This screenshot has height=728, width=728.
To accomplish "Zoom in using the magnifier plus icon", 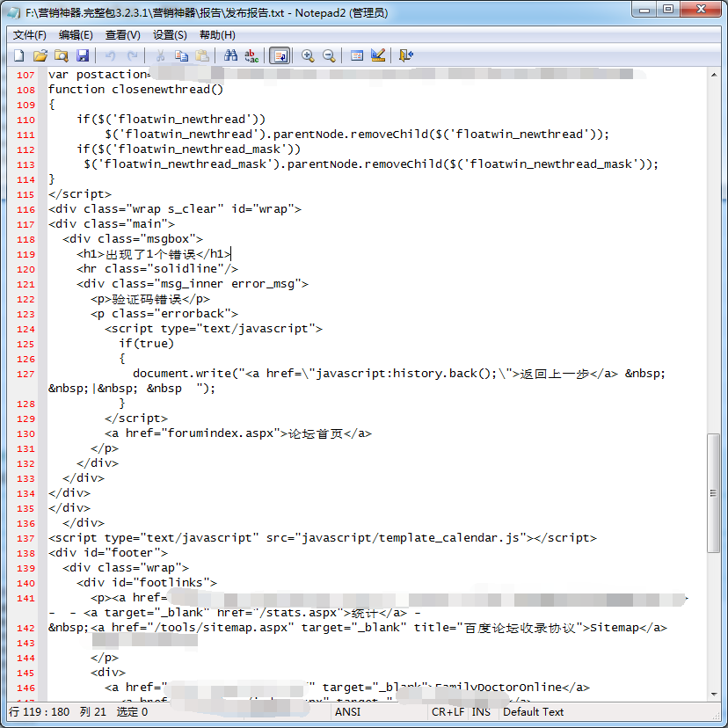I will click(308, 55).
